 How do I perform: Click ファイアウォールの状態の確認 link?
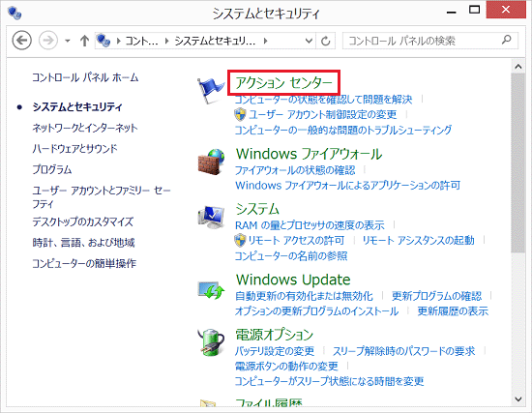[x=295, y=170]
